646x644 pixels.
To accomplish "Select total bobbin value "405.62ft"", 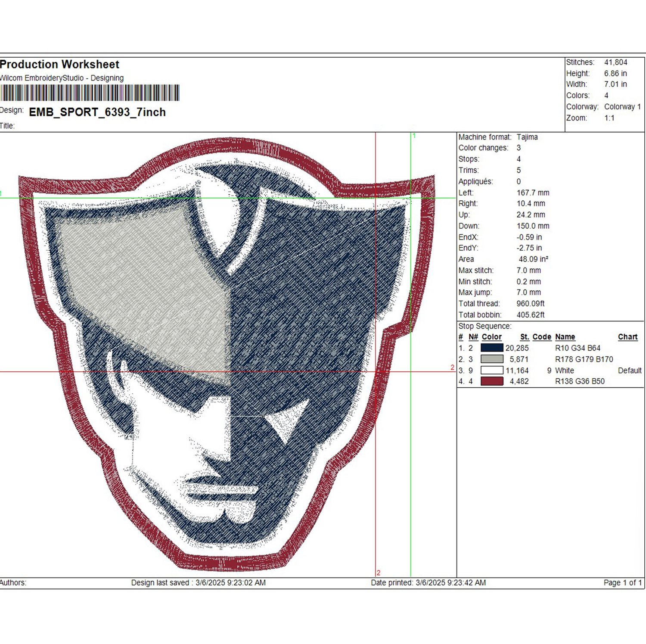I will coord(531,315).
